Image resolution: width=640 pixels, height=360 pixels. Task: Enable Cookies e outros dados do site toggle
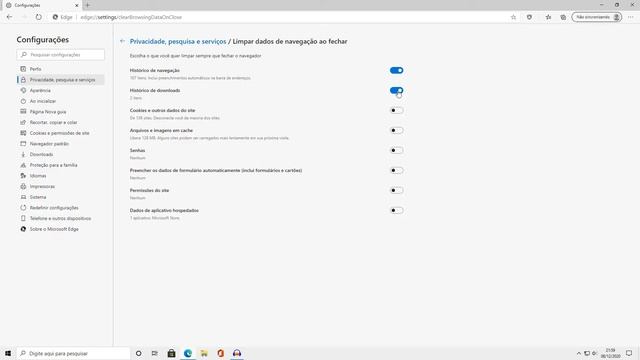[396, 110]
